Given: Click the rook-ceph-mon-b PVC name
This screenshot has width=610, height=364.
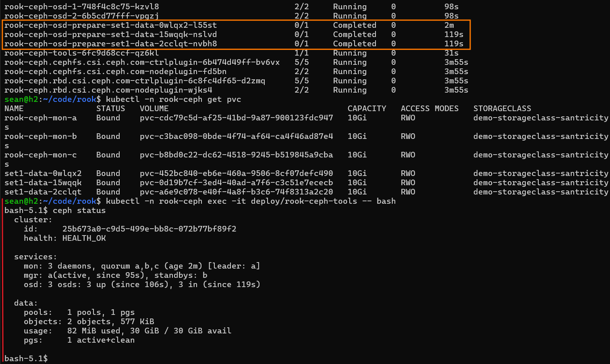Looking at the screenshot, I should [41, 136].
